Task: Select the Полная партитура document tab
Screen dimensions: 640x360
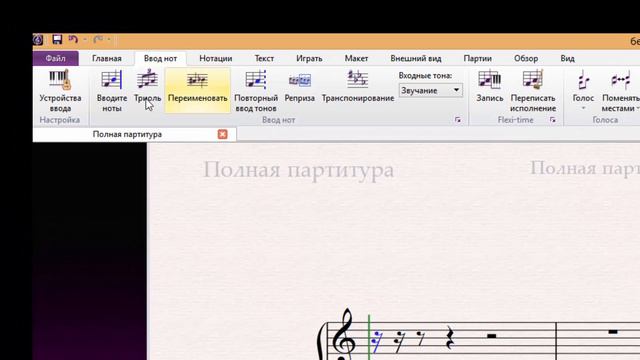Action: (135, 134)
